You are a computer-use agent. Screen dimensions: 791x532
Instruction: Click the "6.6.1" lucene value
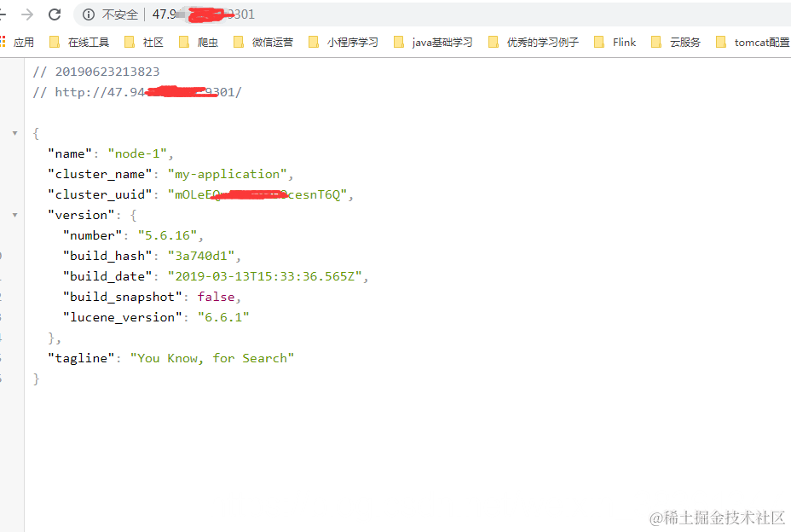[223, 317]
